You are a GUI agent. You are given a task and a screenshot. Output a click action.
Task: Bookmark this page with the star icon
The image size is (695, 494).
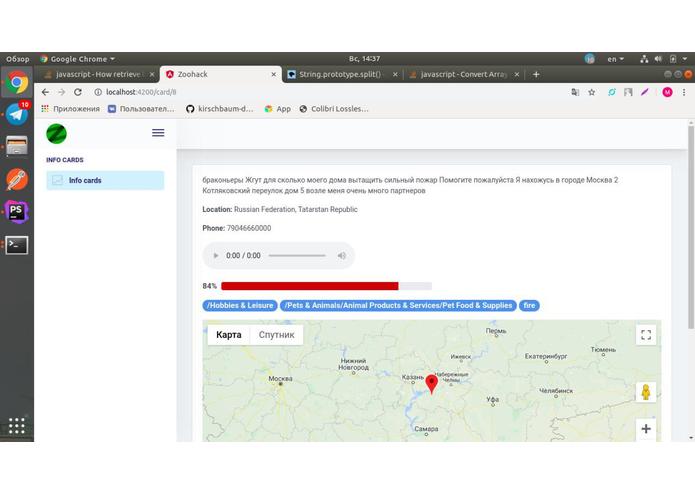(x=591, y=92)
